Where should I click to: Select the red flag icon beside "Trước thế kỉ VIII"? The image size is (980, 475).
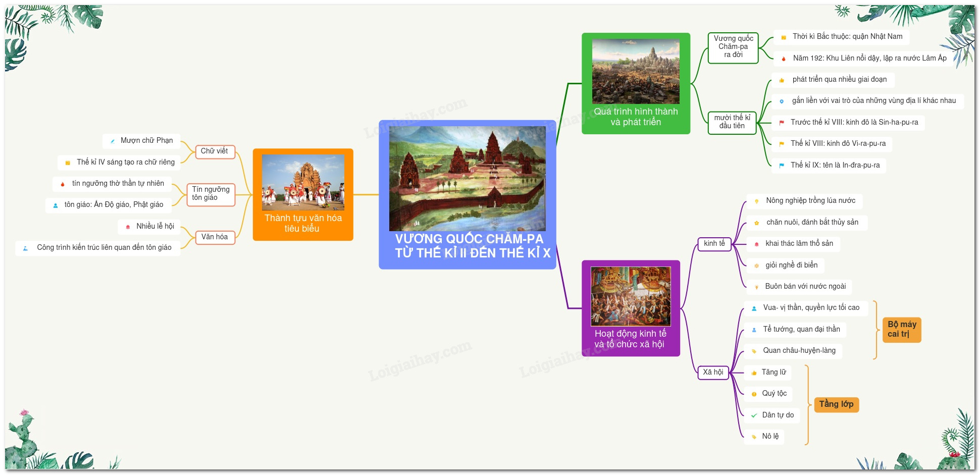point(781,123)
